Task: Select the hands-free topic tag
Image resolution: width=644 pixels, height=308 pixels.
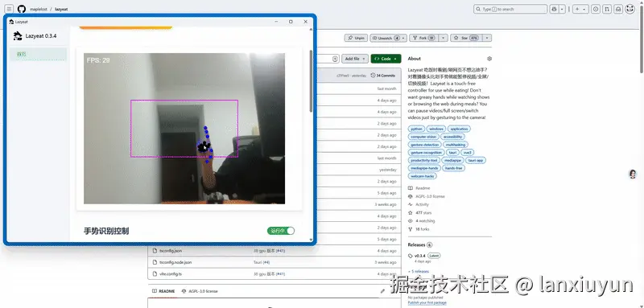Action: (453, 168)
